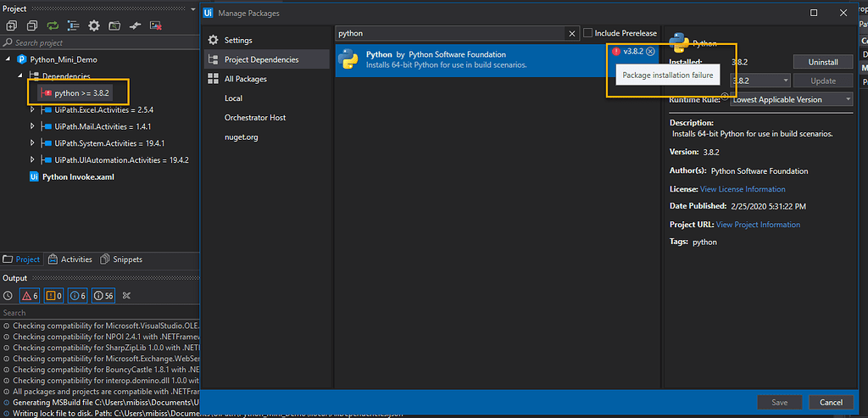Enable the Include Prerelease checkbox

[588, 33]
